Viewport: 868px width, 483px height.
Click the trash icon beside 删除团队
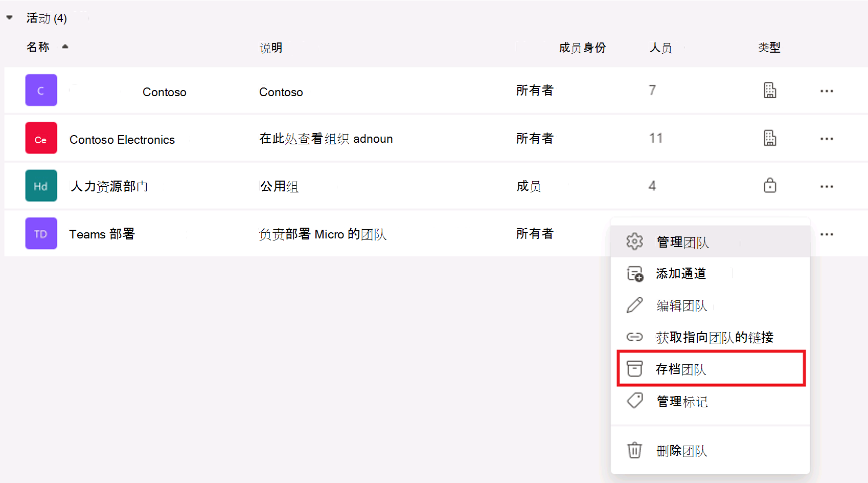(x=634, y=450)
